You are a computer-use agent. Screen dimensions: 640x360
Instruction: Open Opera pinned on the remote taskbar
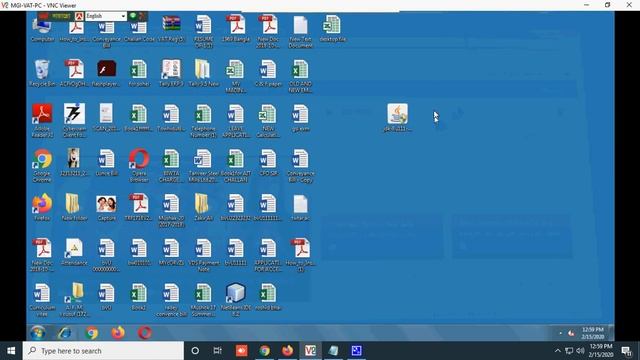pyautogui.click(x=144, y=333)
